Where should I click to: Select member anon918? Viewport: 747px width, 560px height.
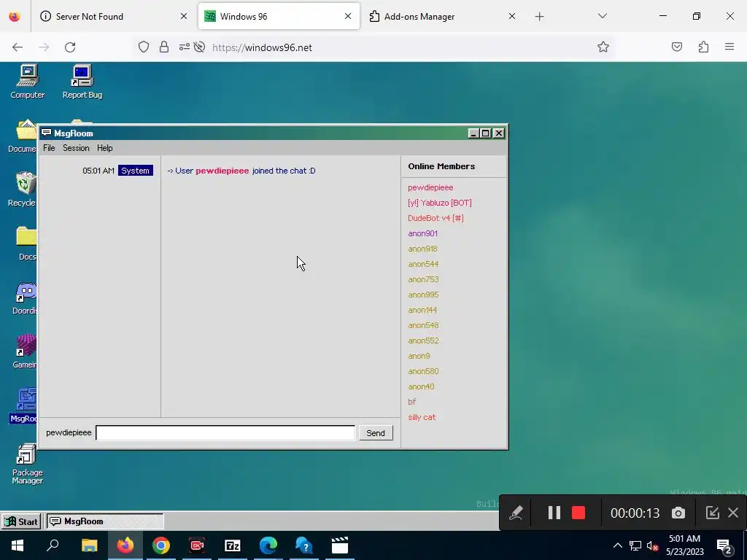click(x=422, y=249)
